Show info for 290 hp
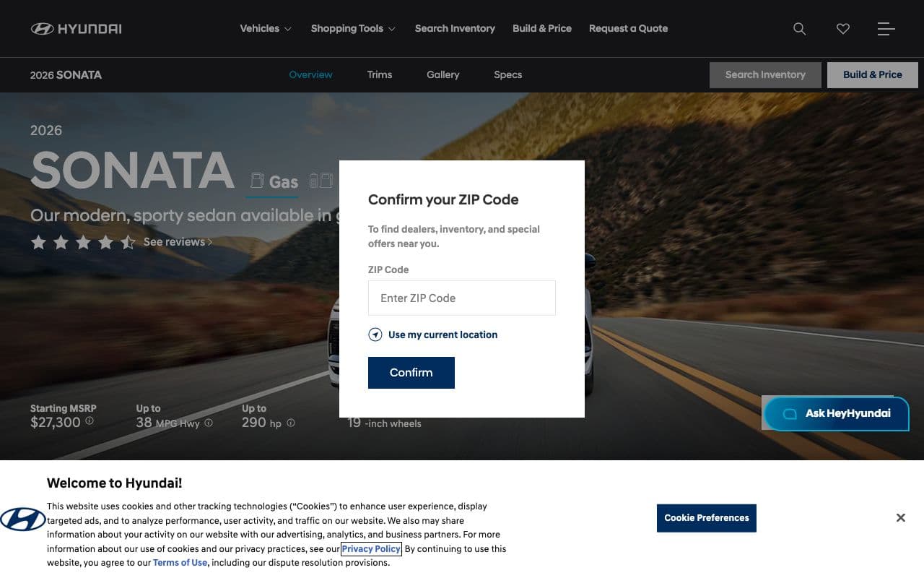The image size is (924, 578). (x=291, y=423)
